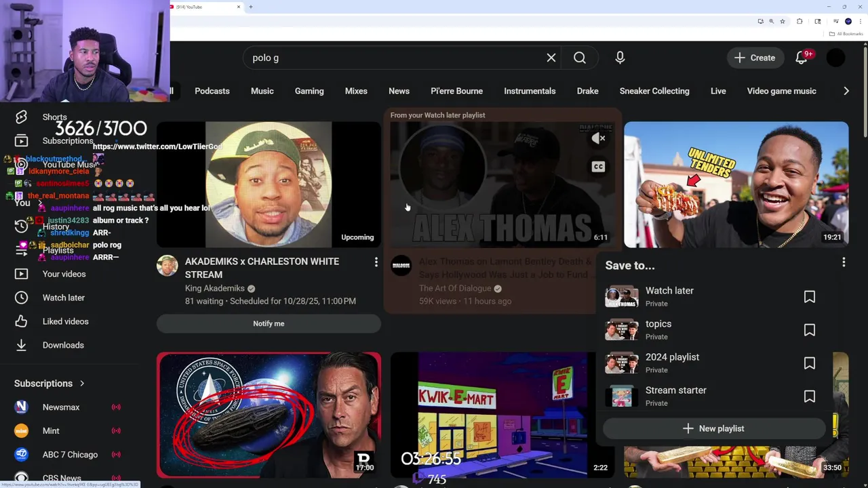Select the Mixes filter chip
868x488 pixels.
356,91
